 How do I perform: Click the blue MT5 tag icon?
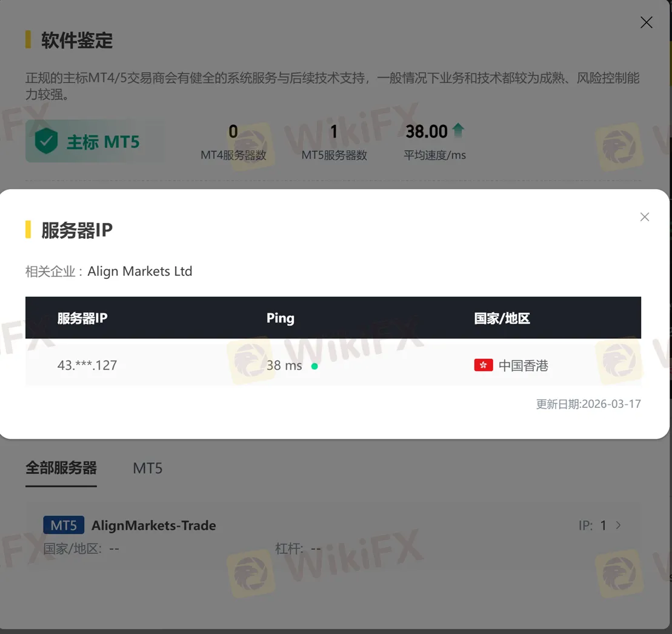coord(64,525)
